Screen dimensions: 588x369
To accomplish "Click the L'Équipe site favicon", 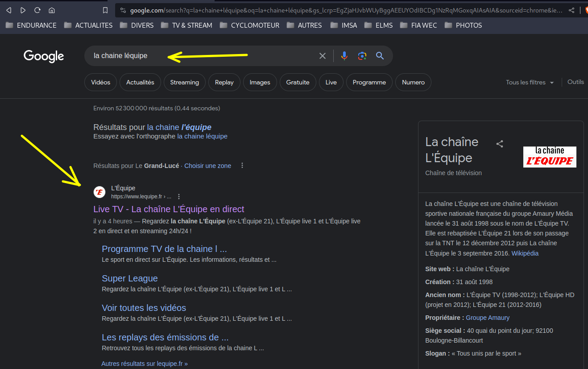I will [99, 192].
